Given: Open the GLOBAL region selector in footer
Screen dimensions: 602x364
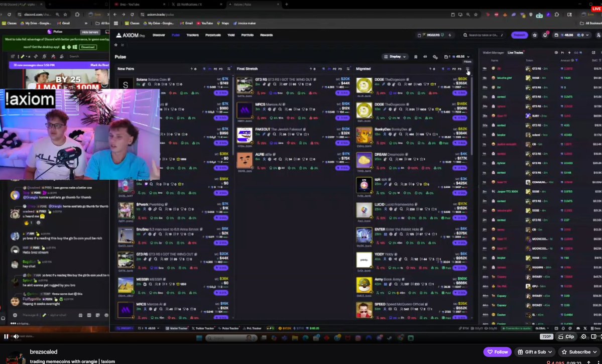Looking at the screenshot, I should [x=541, y=329].
